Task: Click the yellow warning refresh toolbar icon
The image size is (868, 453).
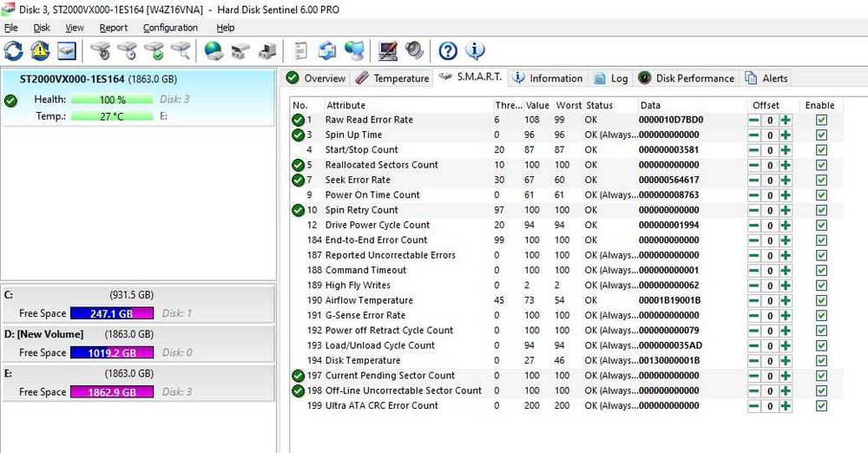Action: tap(40, 51)
